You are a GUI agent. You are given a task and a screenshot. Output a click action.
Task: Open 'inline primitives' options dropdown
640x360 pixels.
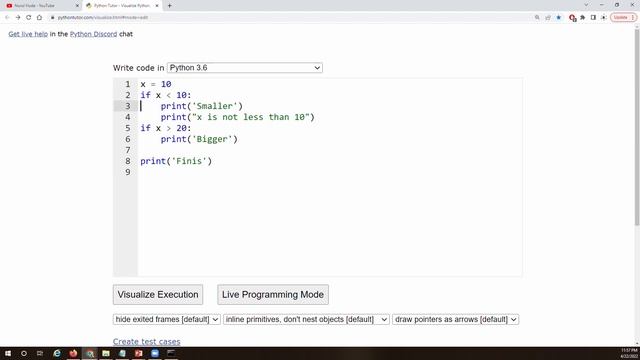[x=306, y=319]
